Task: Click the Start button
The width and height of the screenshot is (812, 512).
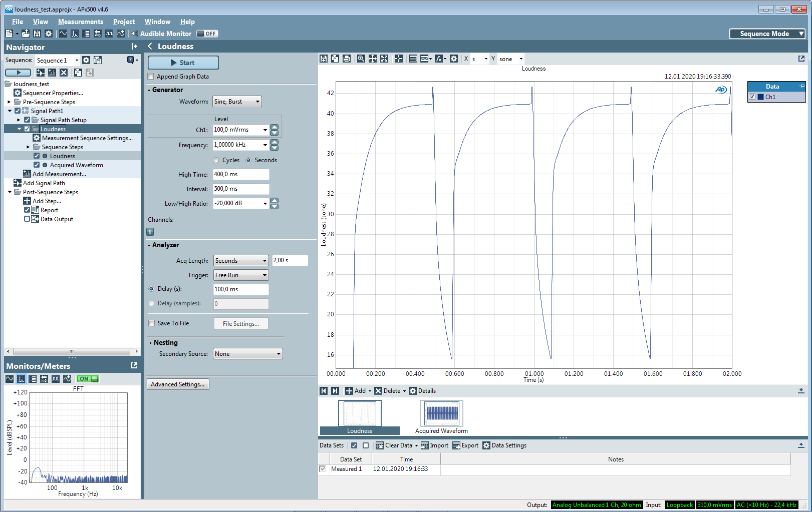Action: click(182, 63)
